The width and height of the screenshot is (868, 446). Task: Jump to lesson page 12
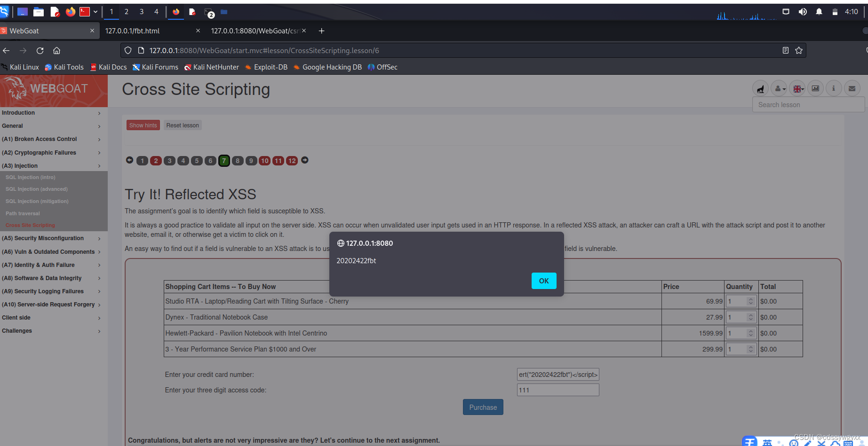point(292,161)
